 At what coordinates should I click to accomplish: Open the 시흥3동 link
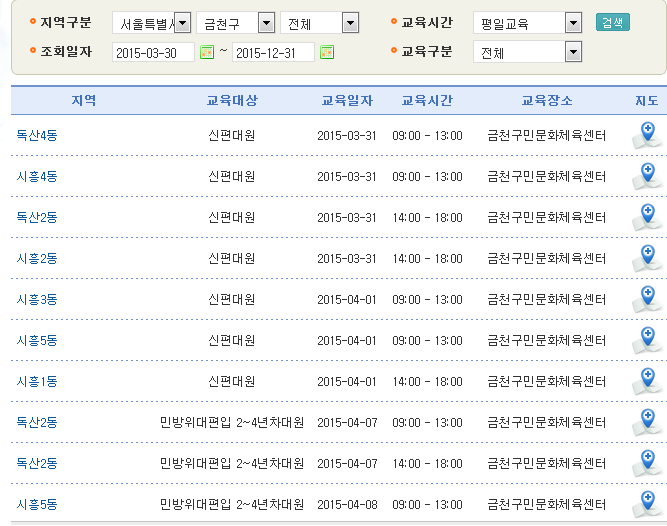[x=37, y=299]
